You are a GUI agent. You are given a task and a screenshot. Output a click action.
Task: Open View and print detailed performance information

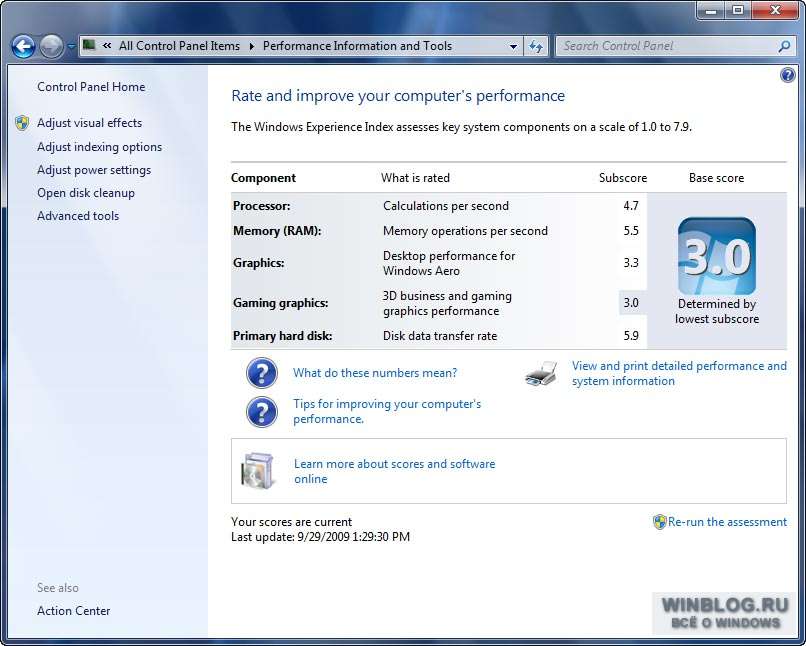(x=679, y=373)
